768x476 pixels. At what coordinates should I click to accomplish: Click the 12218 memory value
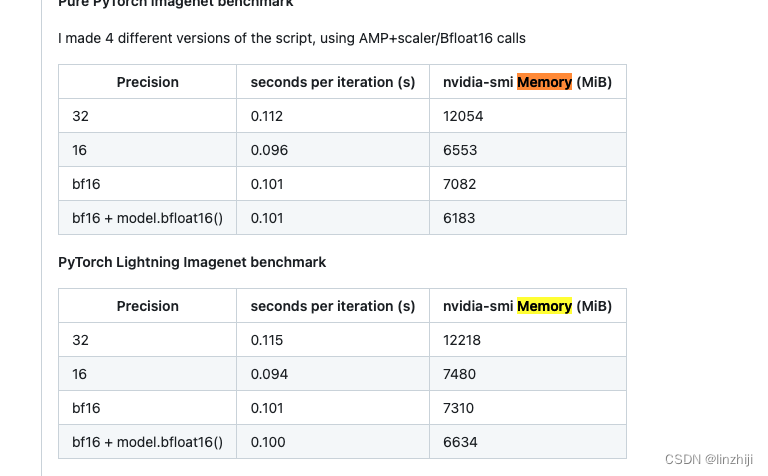coord(462,340)
